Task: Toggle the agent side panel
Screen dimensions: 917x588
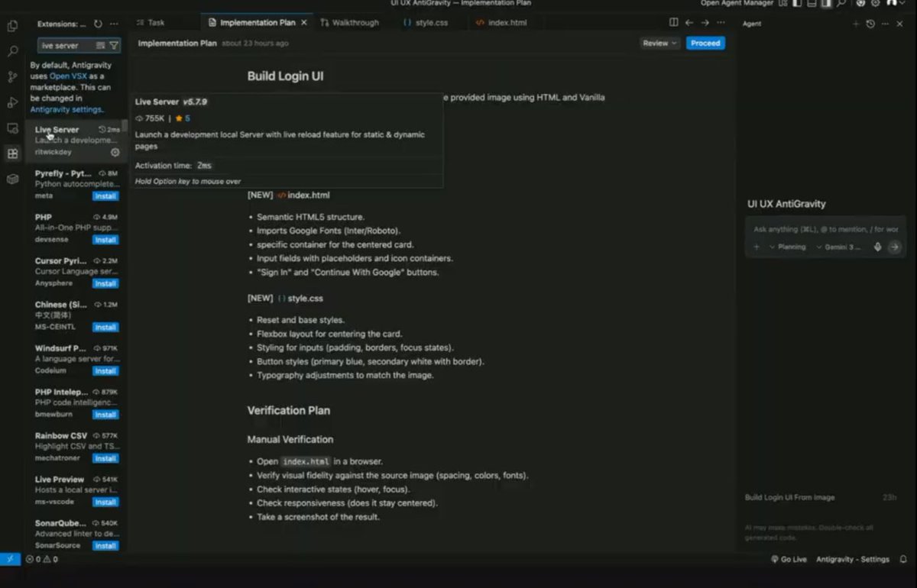Action: [x=826, y=3]
